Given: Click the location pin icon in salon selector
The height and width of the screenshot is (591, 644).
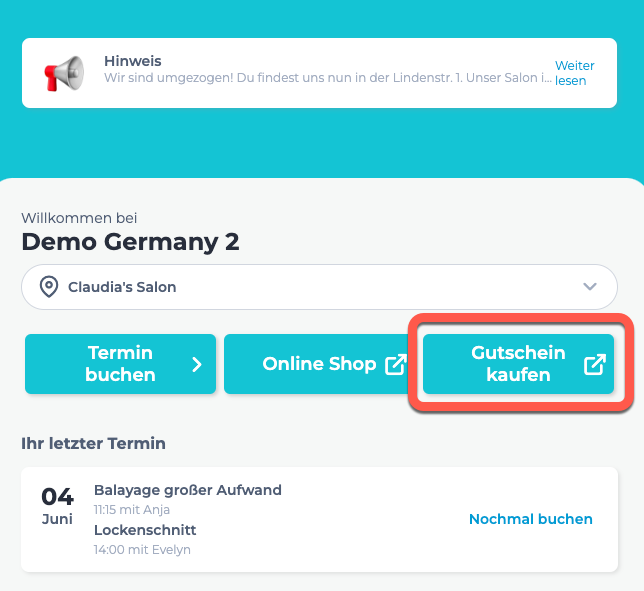Looking at the screenshot, I should click(x=49, y=287).
